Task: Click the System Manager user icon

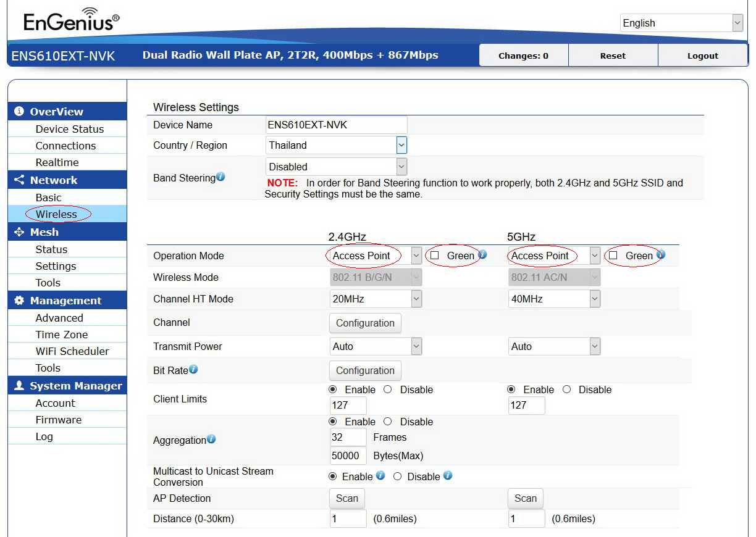Action: click(19, 385)
